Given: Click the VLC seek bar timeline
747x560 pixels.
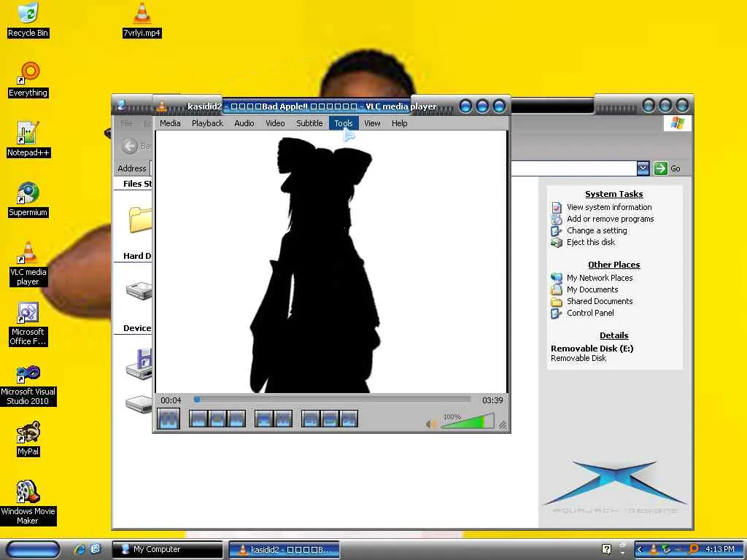Looking at the screenshot, I should (x=333, y=400).
